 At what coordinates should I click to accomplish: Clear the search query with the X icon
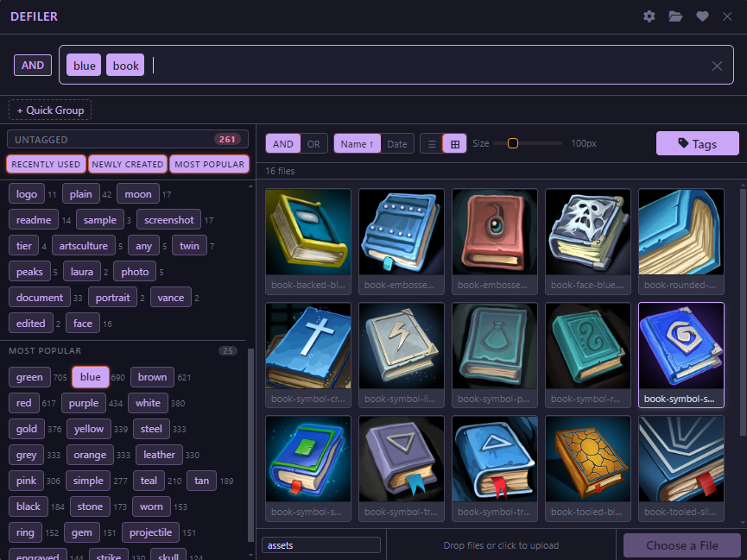coord(717,65)
